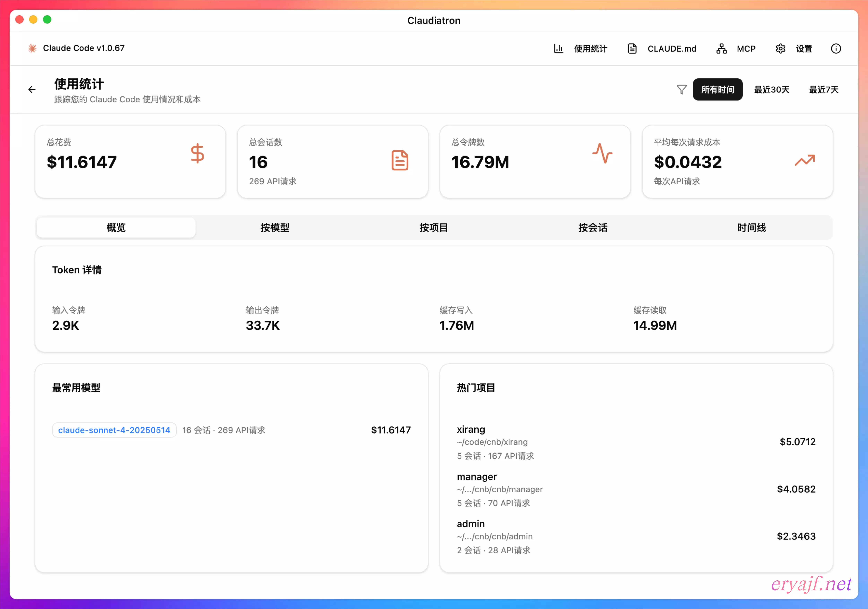Select 所有时间 time range
868x609 pixels.
(x=718, y=90)
